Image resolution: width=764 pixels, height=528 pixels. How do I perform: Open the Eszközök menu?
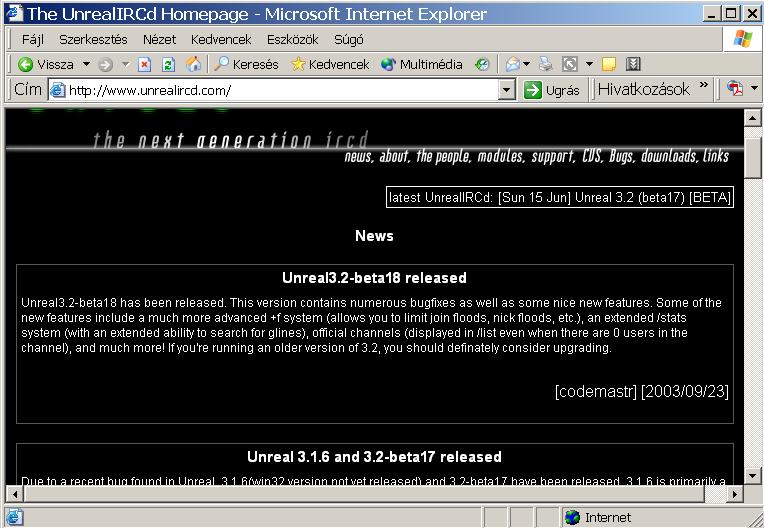292,39
